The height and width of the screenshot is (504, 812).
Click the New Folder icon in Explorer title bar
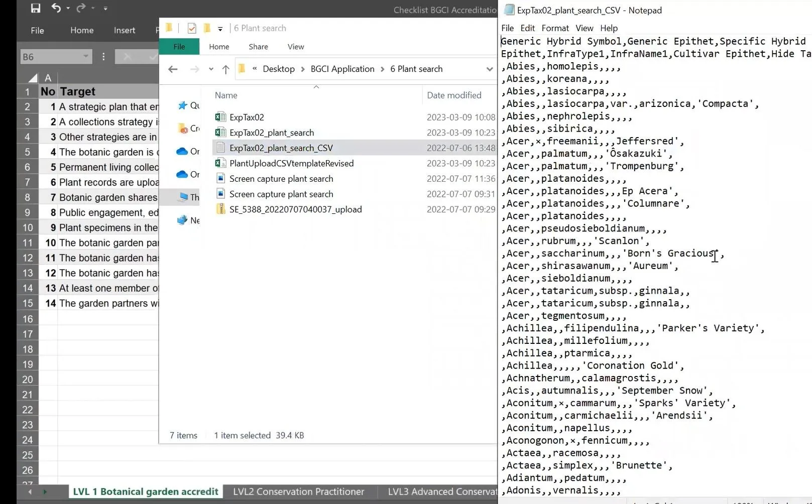(206, 28)
